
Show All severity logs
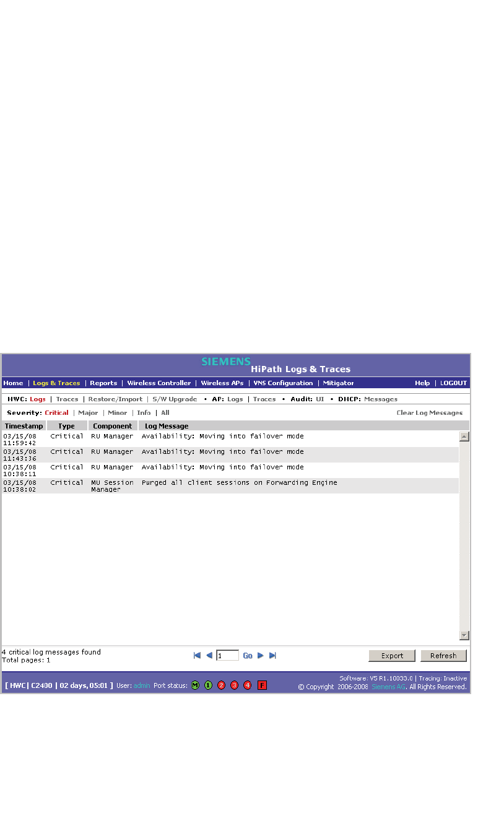(165, 413)
